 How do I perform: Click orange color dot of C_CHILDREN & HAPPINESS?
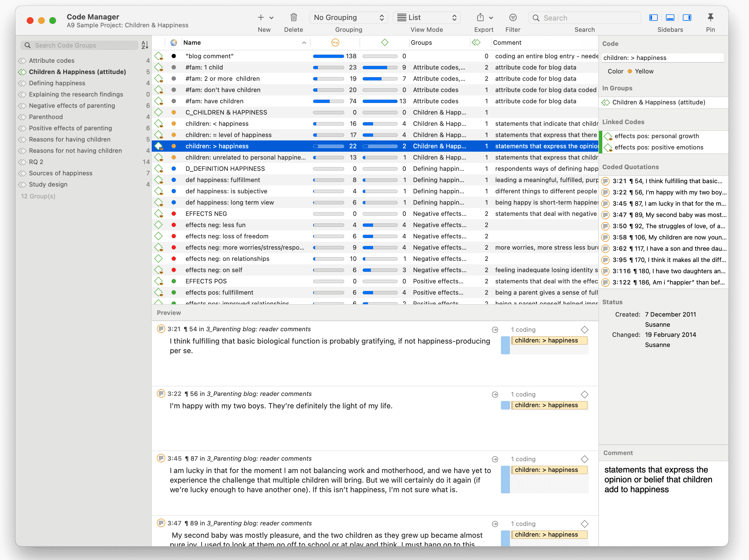pyautogui.click(x=174, y=112)
